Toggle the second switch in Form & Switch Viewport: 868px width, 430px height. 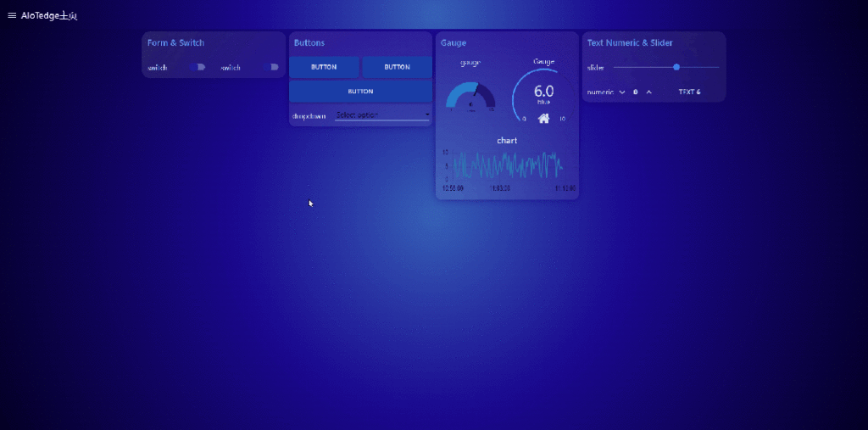pyautogui.click(x=273, y=67)
